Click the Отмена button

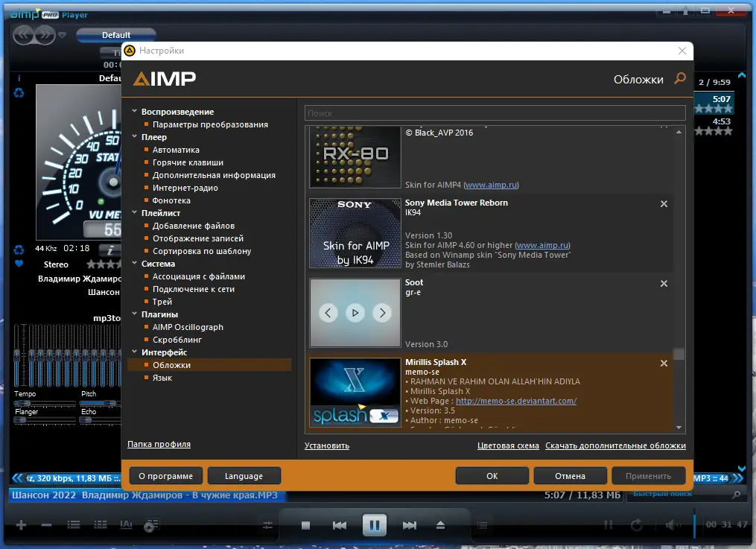click(570, 476)
